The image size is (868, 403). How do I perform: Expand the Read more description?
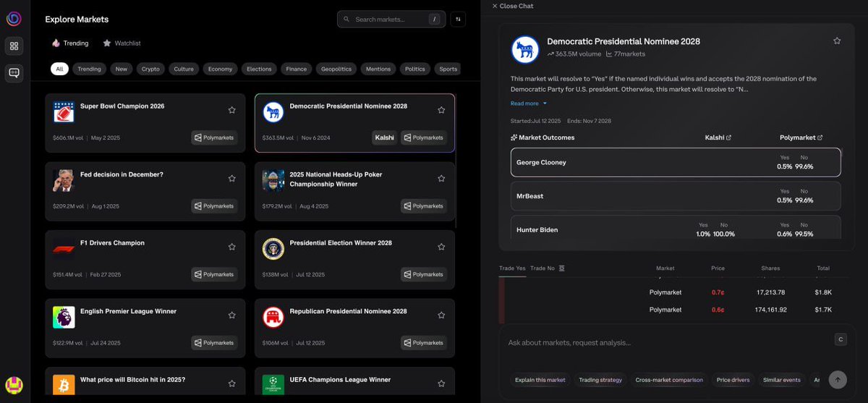point(529,103)
